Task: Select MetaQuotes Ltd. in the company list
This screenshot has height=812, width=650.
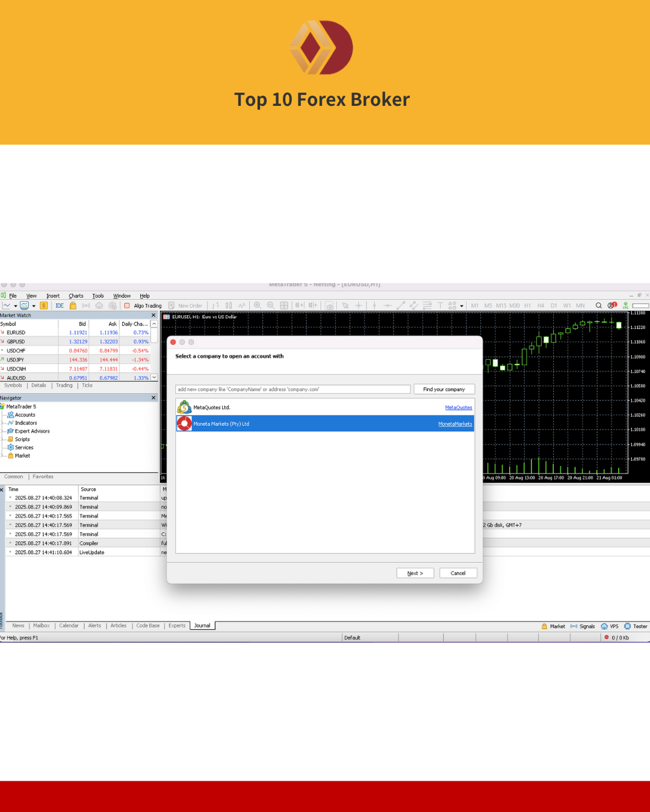Action: pyautogui.click(x=325, y=407)
